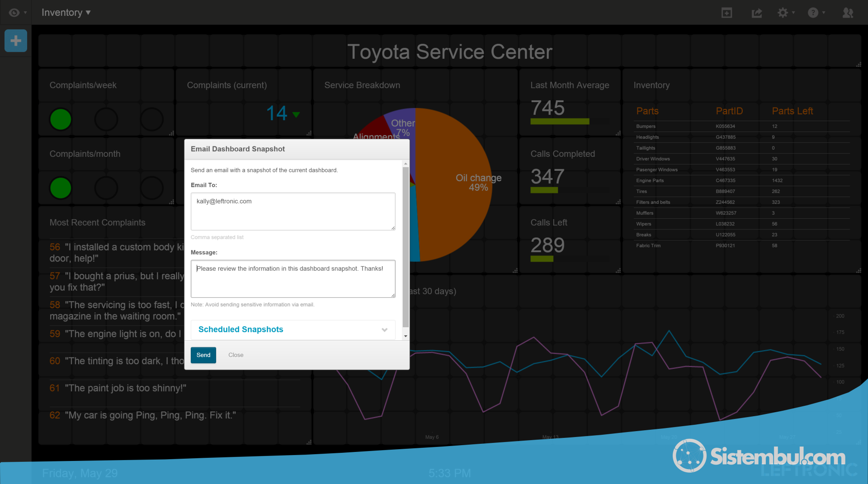Click the add dashboard icon in top bar
The width and height of the screenshot is (868, 484).
pos(726,13)
